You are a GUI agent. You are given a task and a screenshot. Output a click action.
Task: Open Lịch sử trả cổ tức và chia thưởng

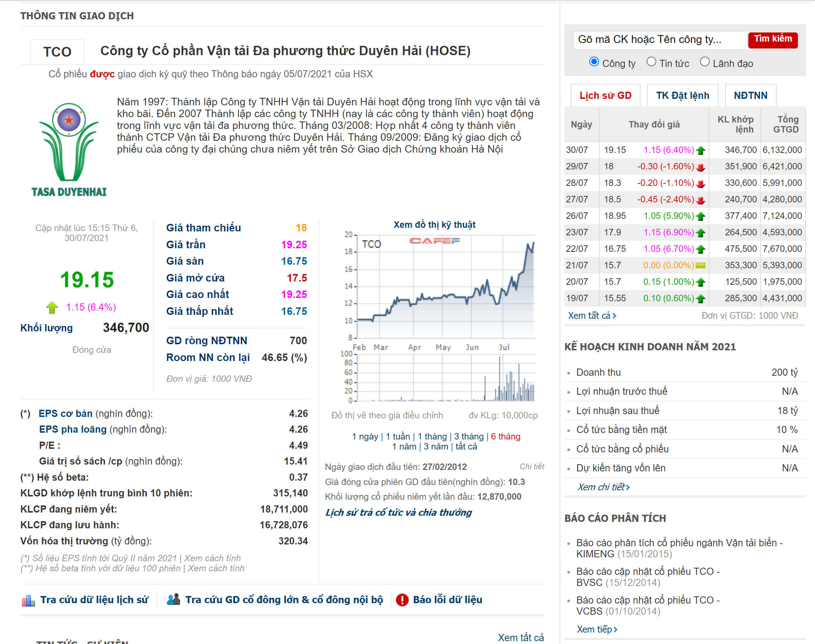click(x=399, y=513)
